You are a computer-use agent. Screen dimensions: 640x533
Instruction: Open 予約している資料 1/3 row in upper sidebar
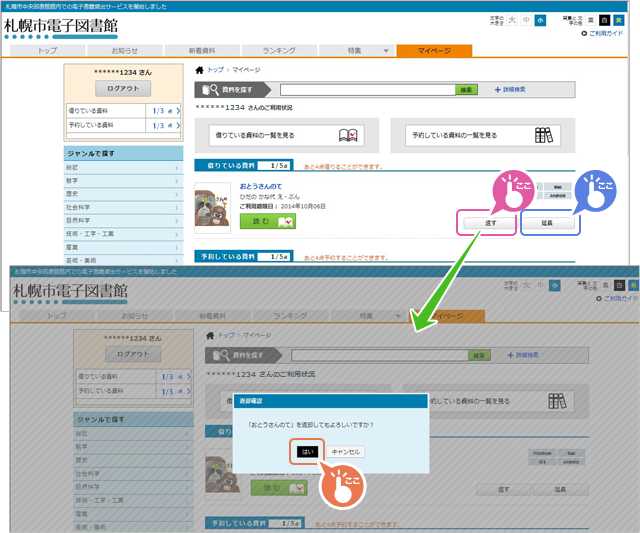123,125
